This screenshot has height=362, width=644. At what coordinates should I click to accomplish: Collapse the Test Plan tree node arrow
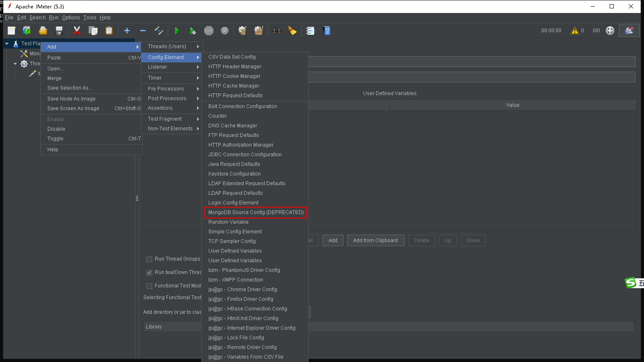tap(7, 44)
